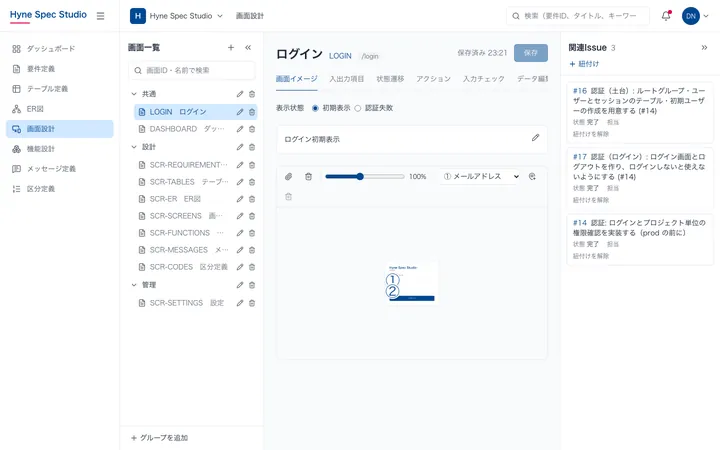Collapse the 画面一覧 panel
This screenshot has width=720, height=450.
click(x=248, y=47)
